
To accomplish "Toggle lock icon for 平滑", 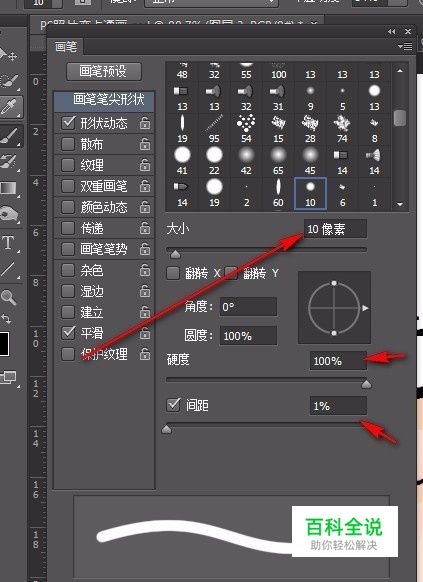I will click(145, 333).
